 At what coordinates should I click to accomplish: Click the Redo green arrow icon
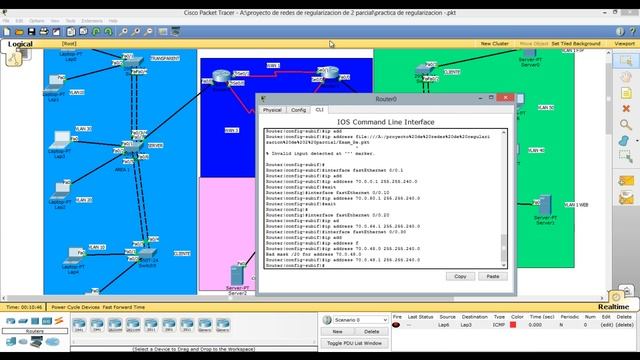pos(109,32)
